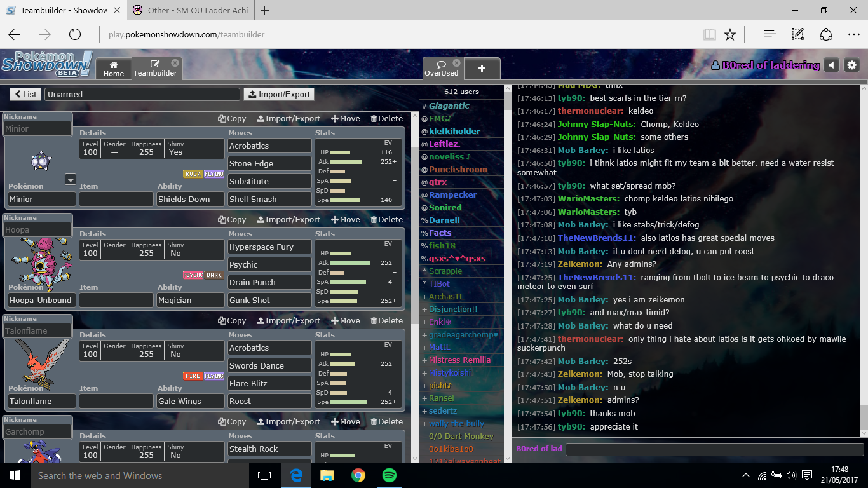Open Edge Reading view icon
This screenshot has height=488, width=868.
(x=709, y=34)
